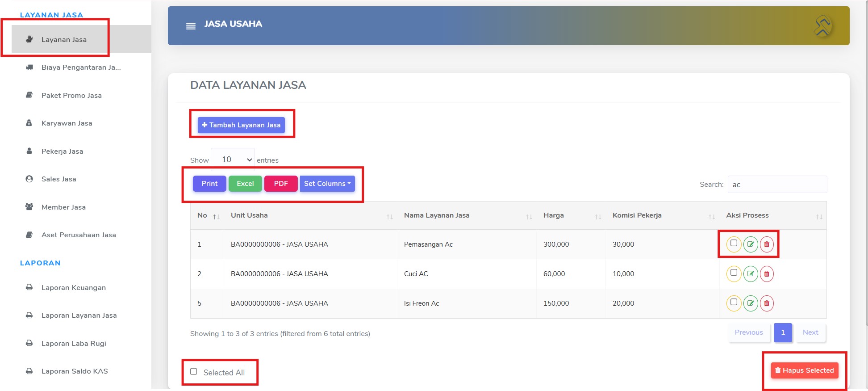The width and height of the screenshot is (868, 391).
Task: Enable the Selected All checkbox
Action: click(194, 371)
